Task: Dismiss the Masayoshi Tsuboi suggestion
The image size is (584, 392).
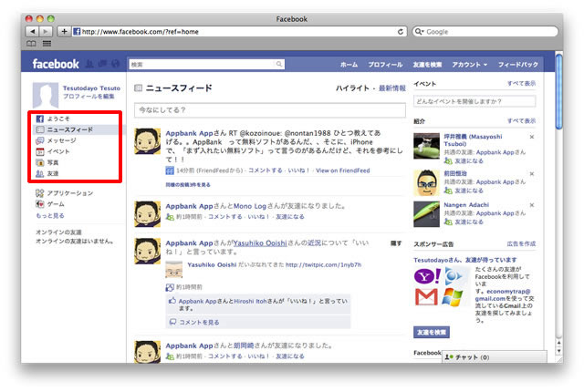Action: coord(532,137)
